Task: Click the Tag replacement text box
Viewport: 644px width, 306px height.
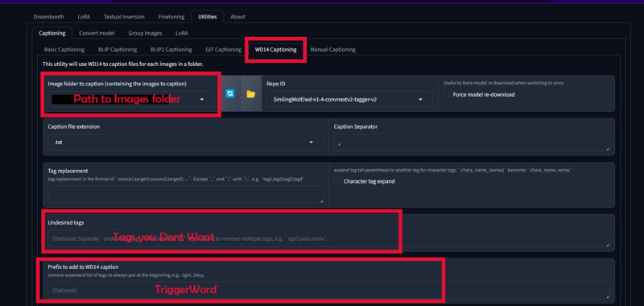Action: point(186,194)
